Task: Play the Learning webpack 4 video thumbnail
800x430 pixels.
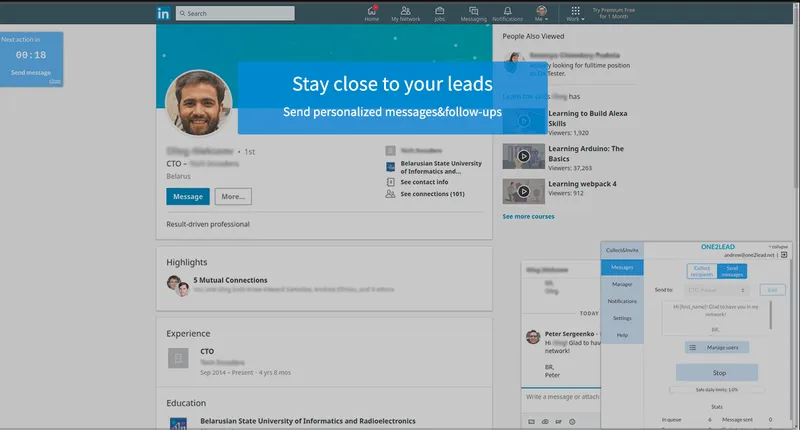Action: click(523, 191)
